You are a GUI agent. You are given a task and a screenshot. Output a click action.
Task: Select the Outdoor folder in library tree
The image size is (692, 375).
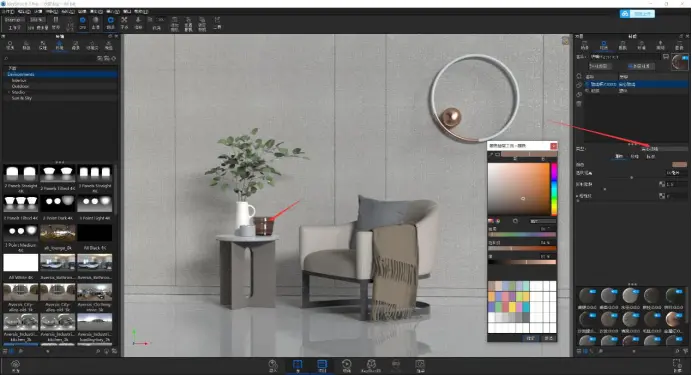pyautogui.click(x=20, y=86)
